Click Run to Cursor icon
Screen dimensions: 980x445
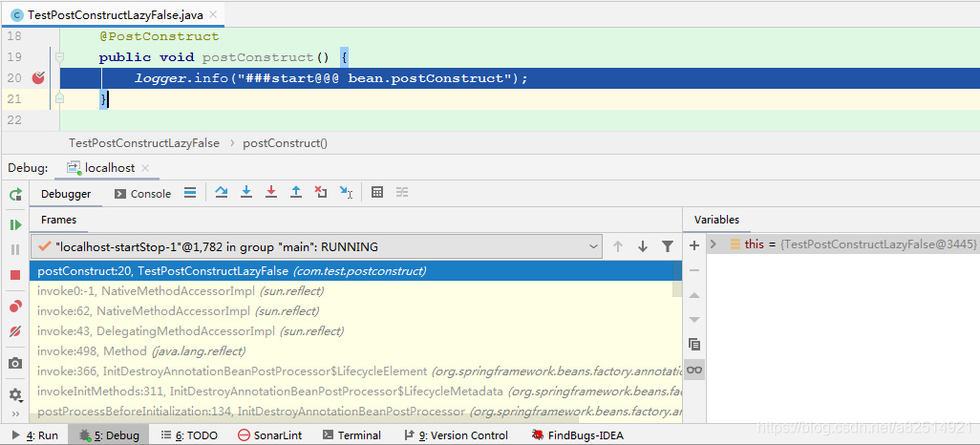click(347, 193)
